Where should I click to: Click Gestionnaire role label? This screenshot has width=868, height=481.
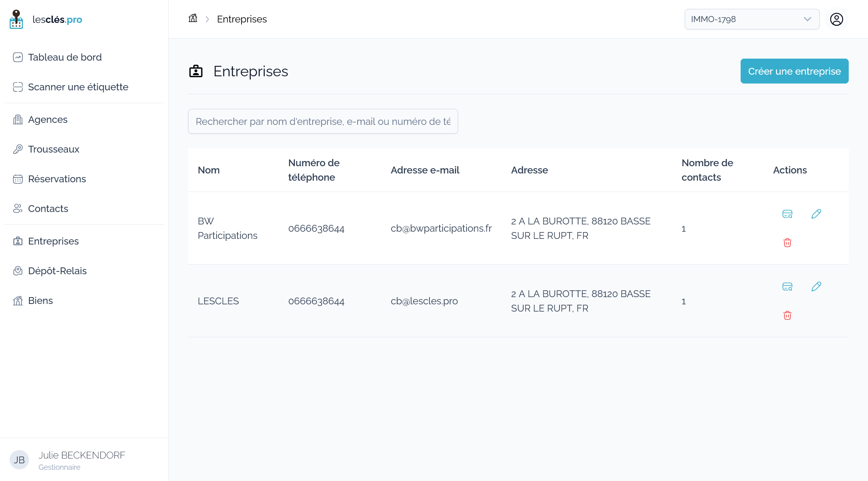point(59,467)
